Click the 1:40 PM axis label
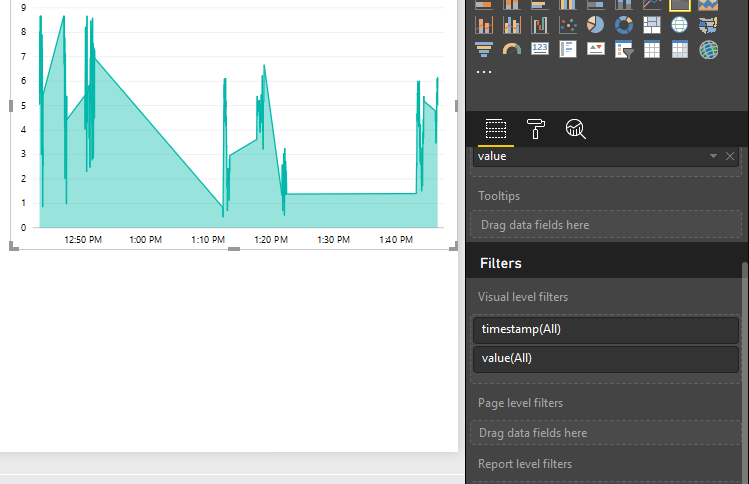 click(396, 239)
